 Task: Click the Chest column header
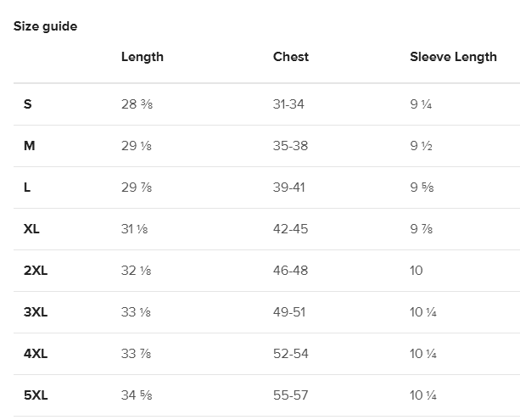(291, 57)
